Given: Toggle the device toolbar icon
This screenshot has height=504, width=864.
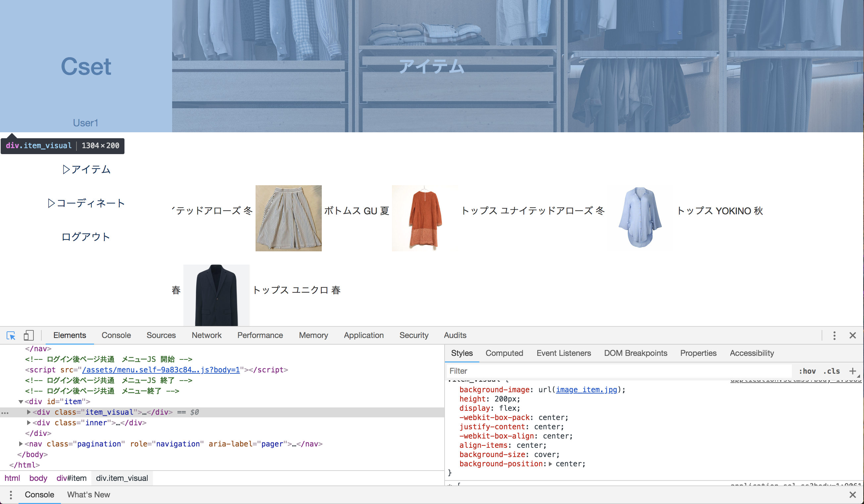Looking at the screenshot, I should 28,335.
